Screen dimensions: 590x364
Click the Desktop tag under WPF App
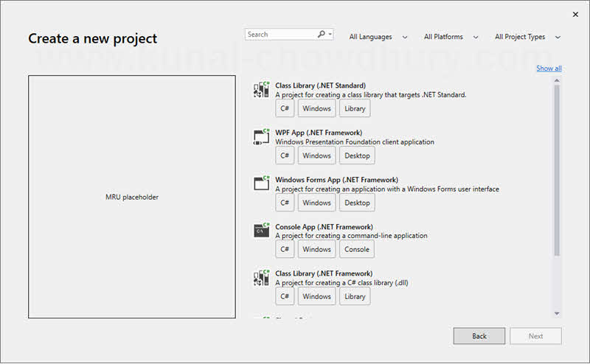click(x=357, y=155)
